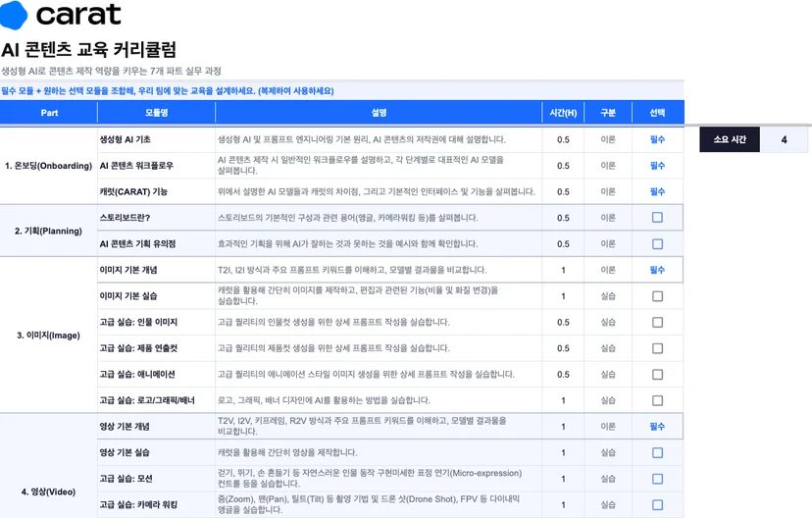The height and width of the screenshot is (518, 812).
Task: Select the blue instruction line about 필수 모듈
Action: (168, 91)
